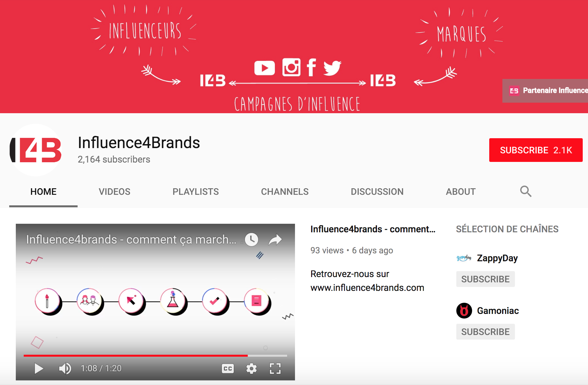Image resolution: width=588 pixels, height=385 pixels.
Task: Seek on the red video progress bar
Action: click(x=155, y=356)
